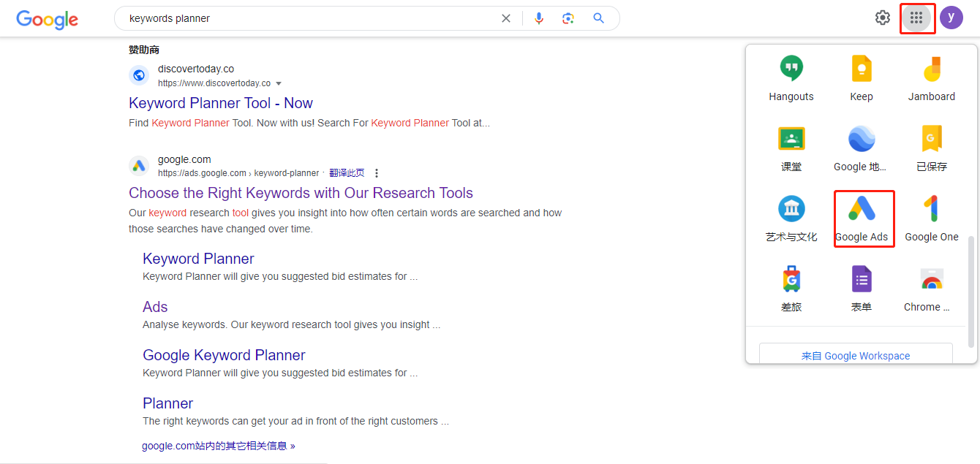Go to the Google logo homepage
This screenshot has height=464, width=980.
(48, 20)
